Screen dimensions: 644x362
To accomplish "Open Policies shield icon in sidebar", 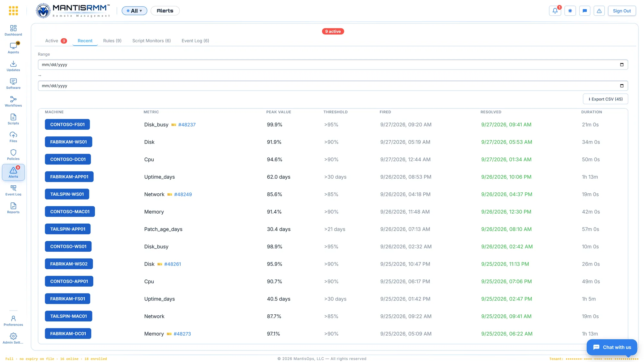I will (x=13, y=155).
